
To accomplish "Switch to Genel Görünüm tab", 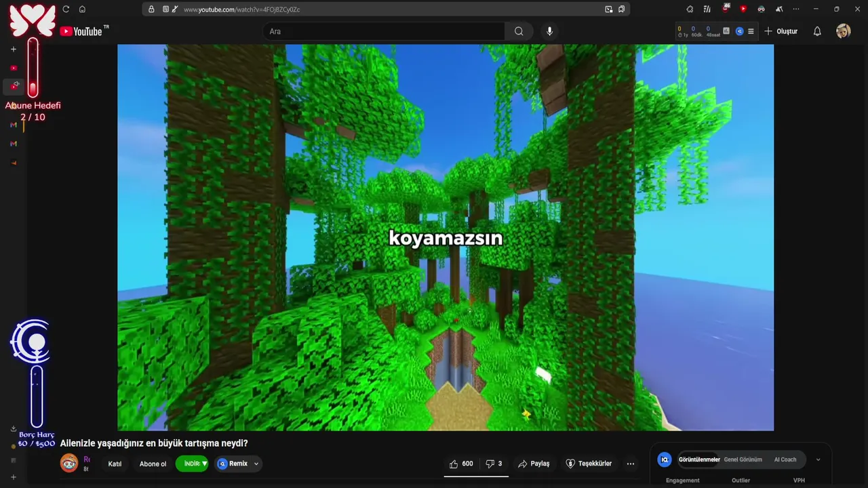I will tap(743, 460).
